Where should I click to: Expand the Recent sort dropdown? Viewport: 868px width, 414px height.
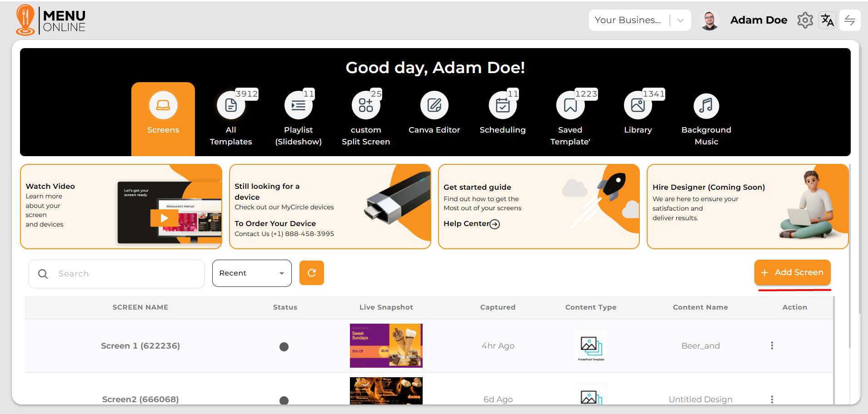pos(251,273)
